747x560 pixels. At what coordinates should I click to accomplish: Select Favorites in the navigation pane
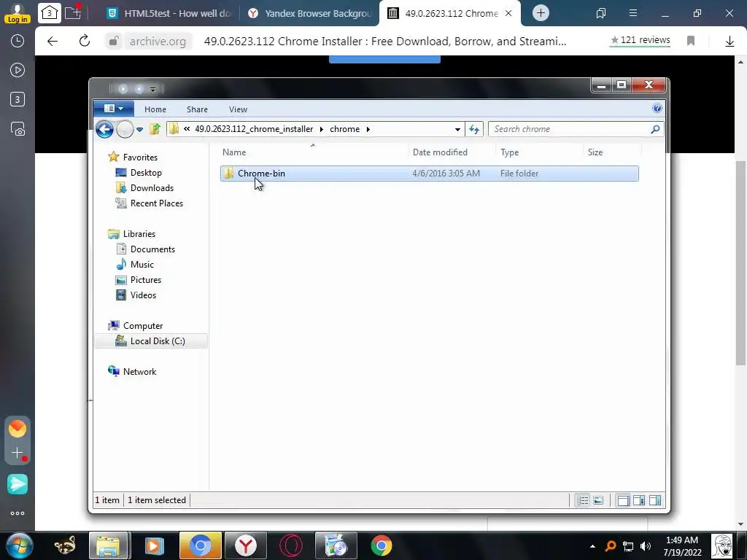[x=140, y=157]
